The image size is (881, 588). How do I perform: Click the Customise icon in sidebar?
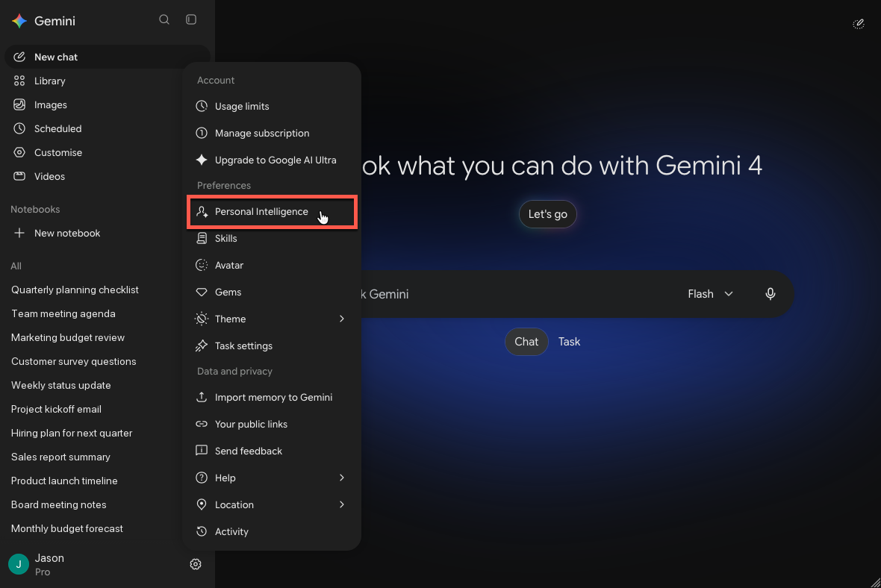[19, 153]
